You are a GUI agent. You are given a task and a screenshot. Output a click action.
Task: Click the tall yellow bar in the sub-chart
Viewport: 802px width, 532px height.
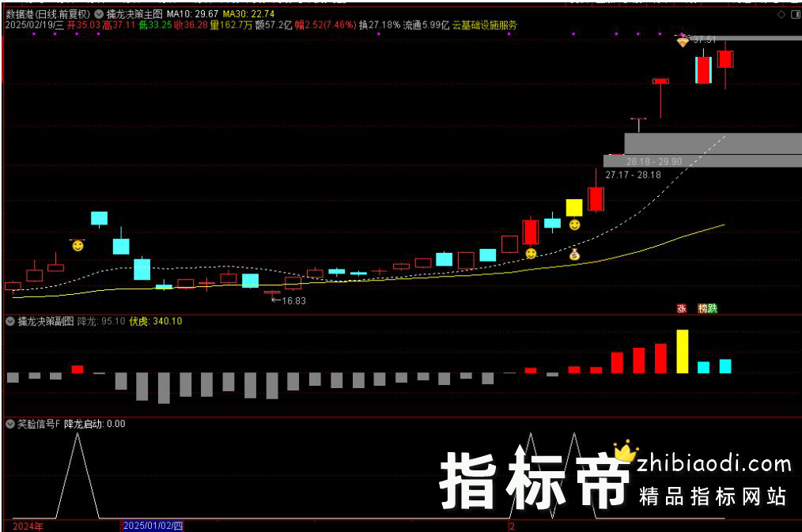pyautogui.click(x=683, y=351)
